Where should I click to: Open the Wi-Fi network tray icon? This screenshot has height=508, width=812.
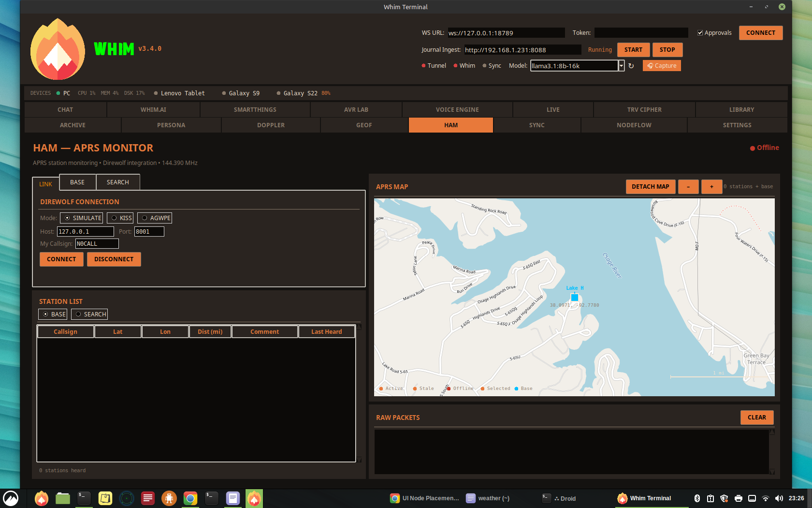coord(766,498)
